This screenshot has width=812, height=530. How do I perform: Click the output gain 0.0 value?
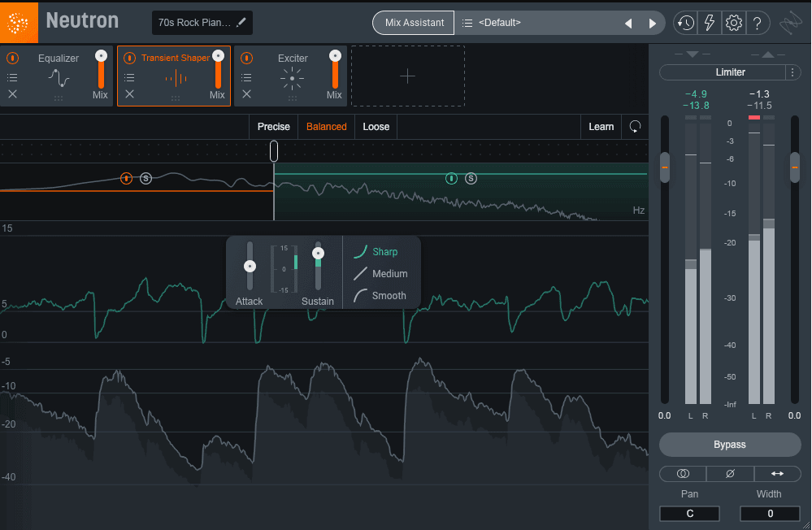(794, 415)
